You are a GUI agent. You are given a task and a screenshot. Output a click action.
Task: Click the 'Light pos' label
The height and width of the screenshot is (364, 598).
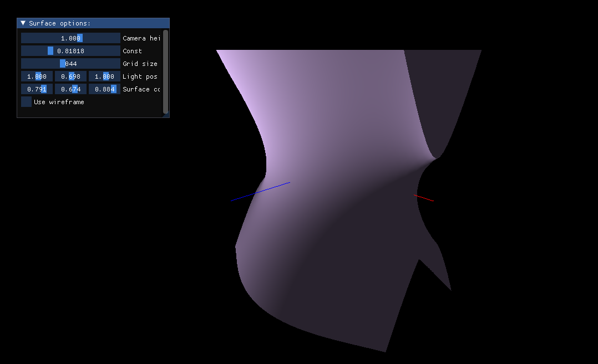140,76
